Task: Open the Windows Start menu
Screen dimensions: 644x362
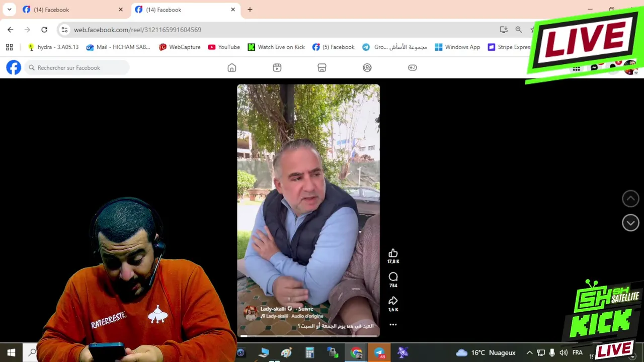Action: coord(11,352)
